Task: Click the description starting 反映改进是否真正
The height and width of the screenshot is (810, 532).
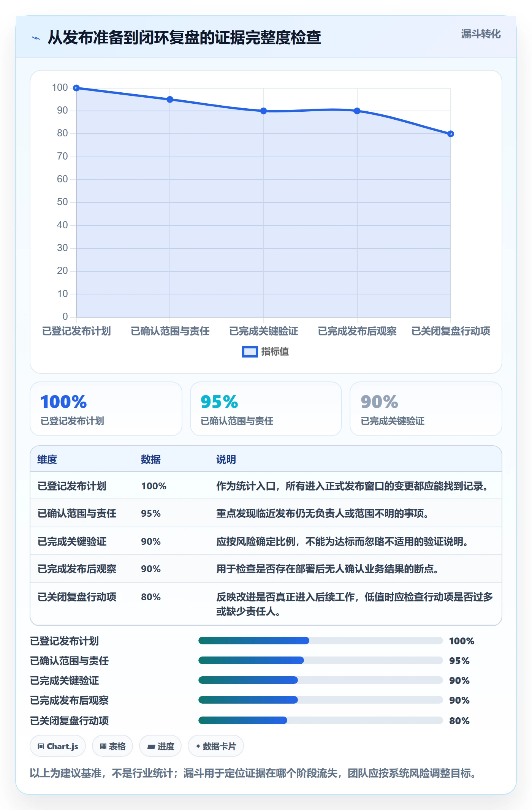Action: 355,604
